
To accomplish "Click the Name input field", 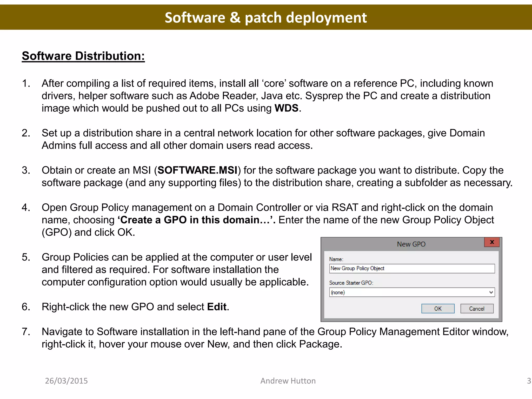I will point(412,268).
